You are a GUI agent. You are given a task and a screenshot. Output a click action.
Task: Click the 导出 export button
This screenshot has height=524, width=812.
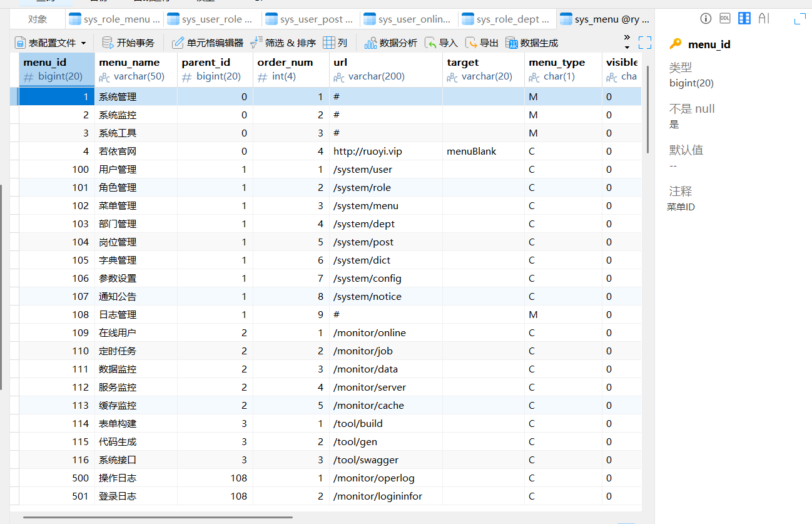click(x=482, y=43)
